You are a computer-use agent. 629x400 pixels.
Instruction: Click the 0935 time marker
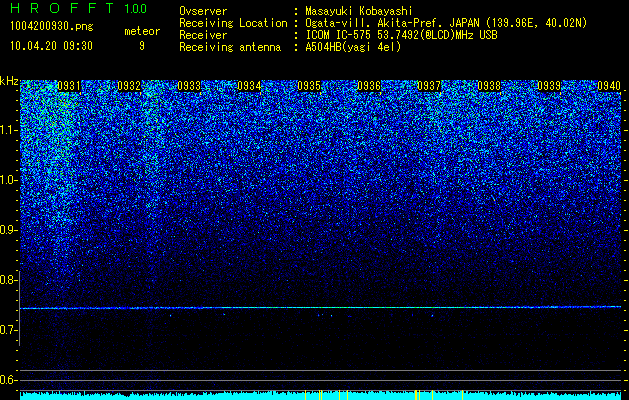coord(309,86)
